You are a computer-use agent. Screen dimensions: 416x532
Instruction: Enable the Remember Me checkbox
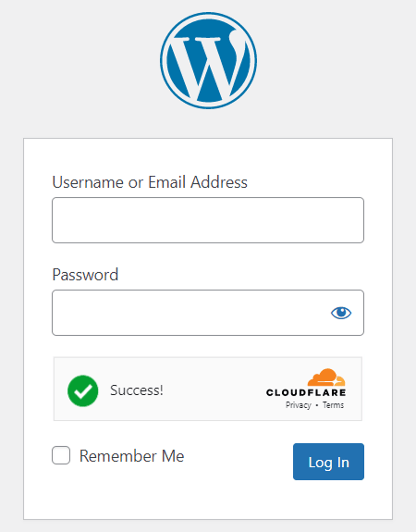60,456
